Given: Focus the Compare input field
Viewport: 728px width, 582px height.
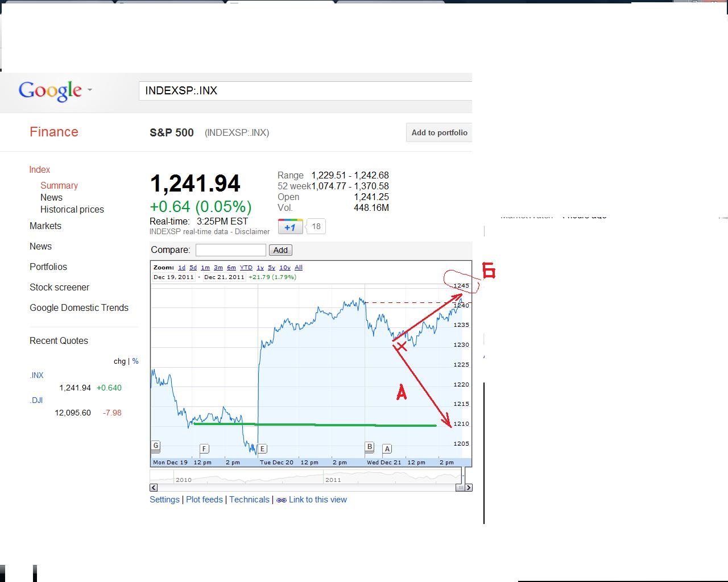Looking at the screenshot, I should (x=231, y=250).
